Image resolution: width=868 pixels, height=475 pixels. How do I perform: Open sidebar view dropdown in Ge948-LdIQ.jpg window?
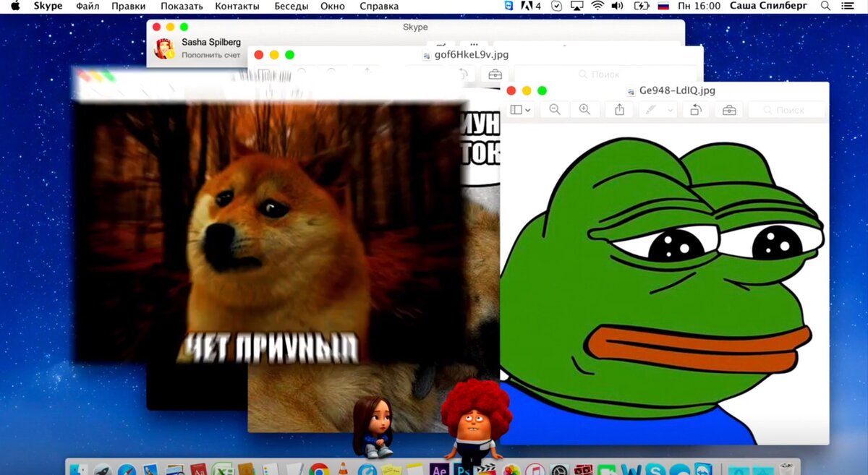coord(521,110)
